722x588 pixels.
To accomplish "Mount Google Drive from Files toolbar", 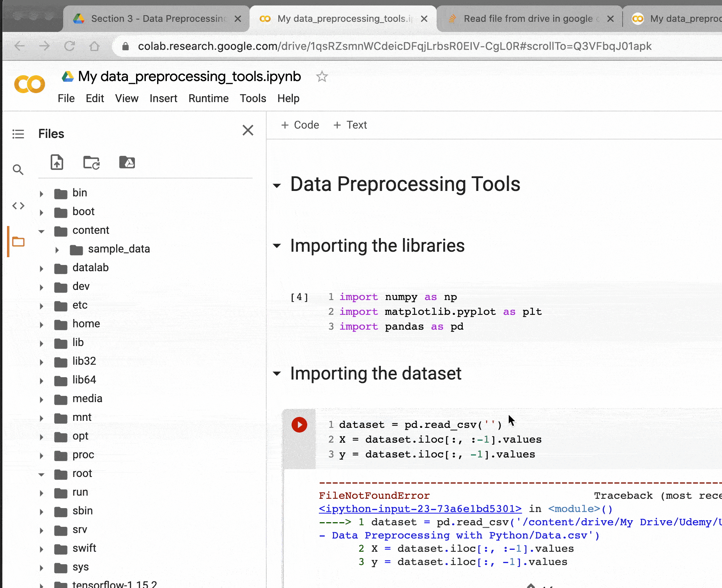I will [127, 162].
